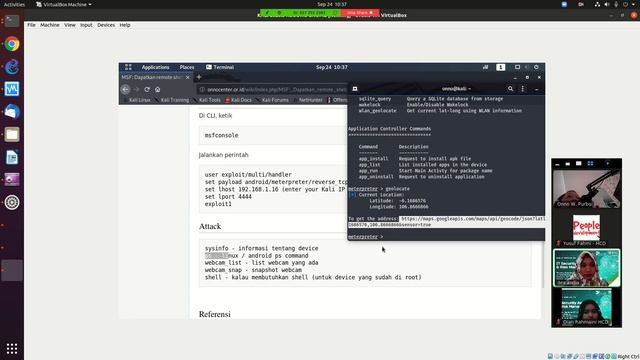Open the Kali Docs bookmark
Viewport: 640px width, 360px height.
[238, 100]
